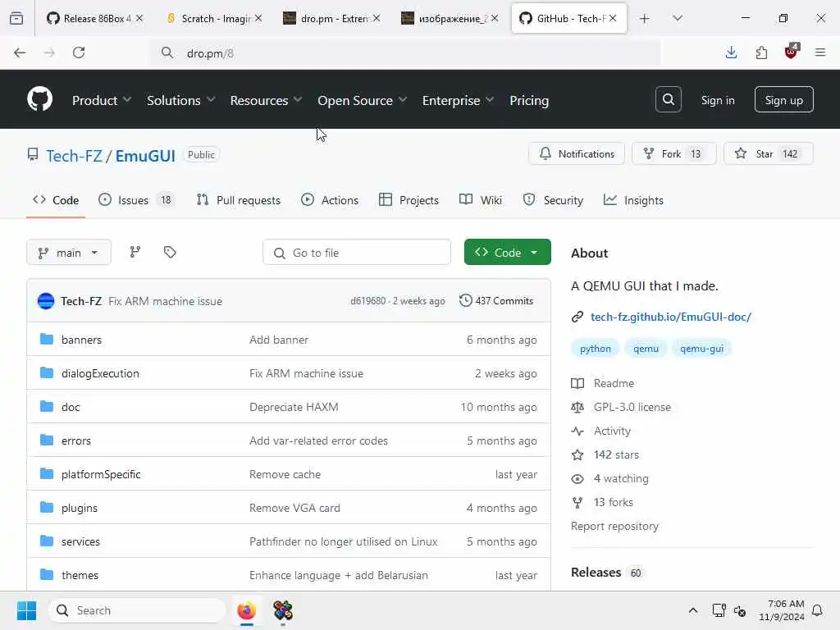Image resolution: width=840 pixels, height=630 pixels.
Task: Click the plugins folder icon
Action: [47, 507]
